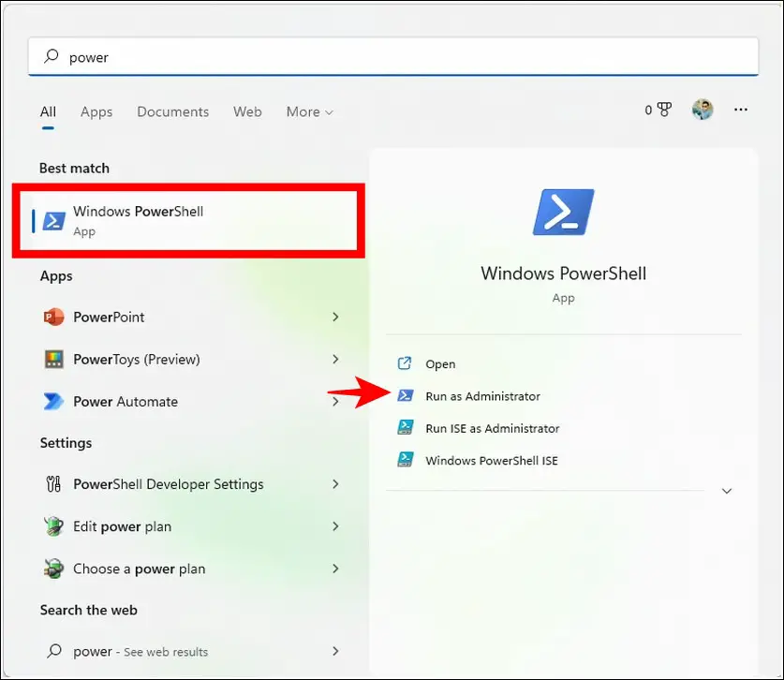Expand the PowerPoint result chevron
Viewport: 784px width, 680px height.
335,317
